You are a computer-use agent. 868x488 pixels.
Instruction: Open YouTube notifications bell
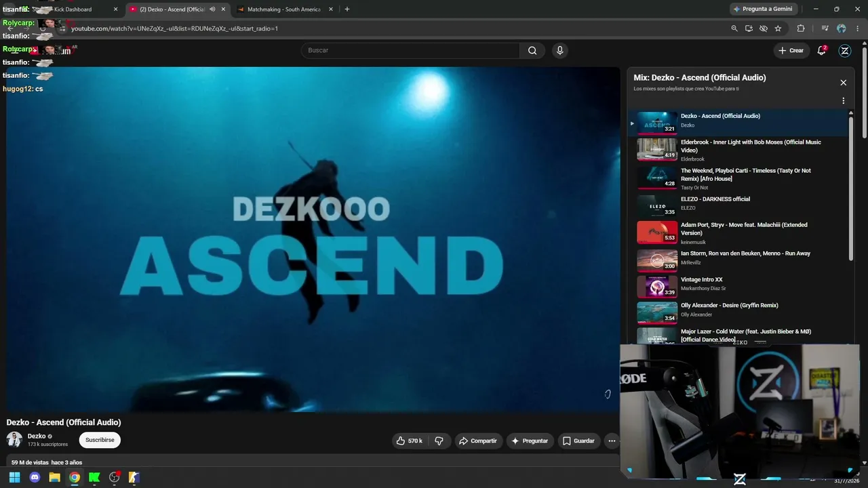[x=822, y=50]
